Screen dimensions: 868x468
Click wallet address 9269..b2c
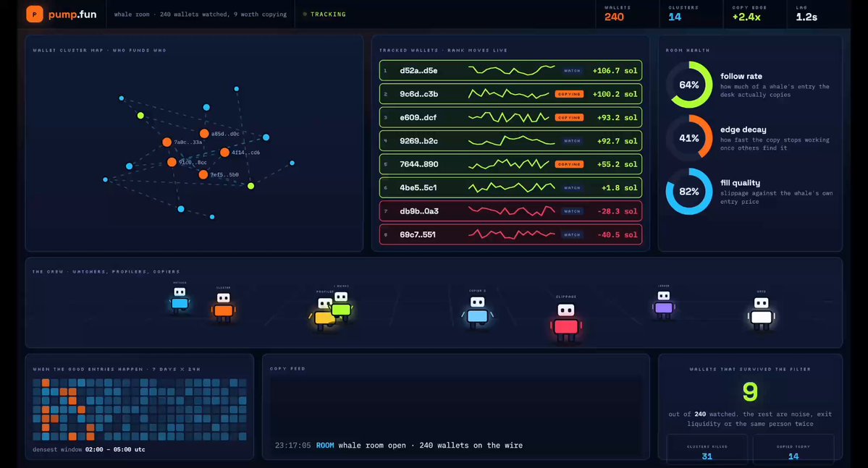tap(419, 141)
